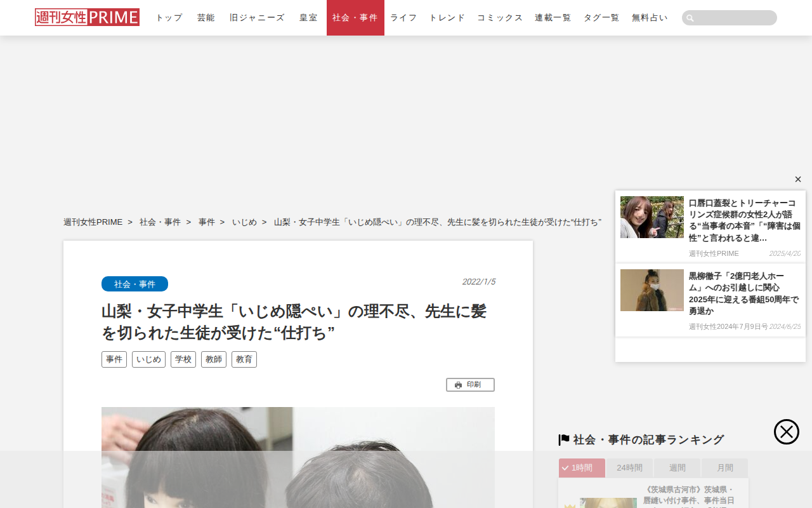Focus the site search field
The width and height of the screenshot is (812, 508).
pyautogui.click(x=730, y=18)
